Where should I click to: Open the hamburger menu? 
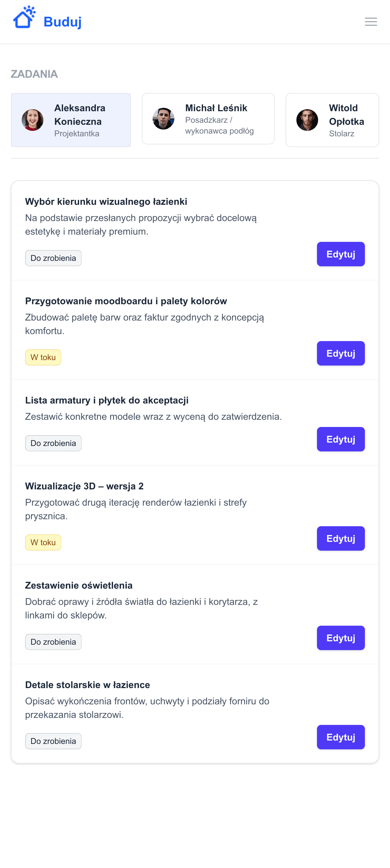click(371, 22)
